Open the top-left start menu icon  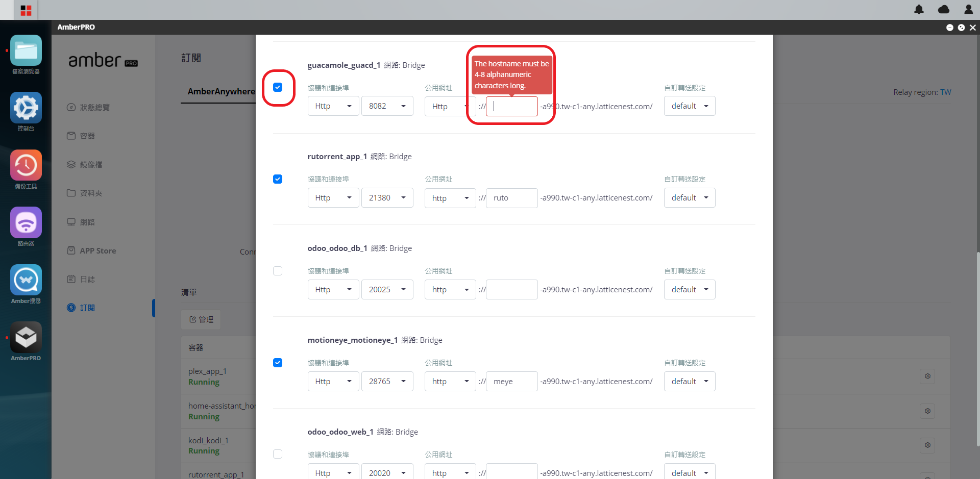[26, 10]
